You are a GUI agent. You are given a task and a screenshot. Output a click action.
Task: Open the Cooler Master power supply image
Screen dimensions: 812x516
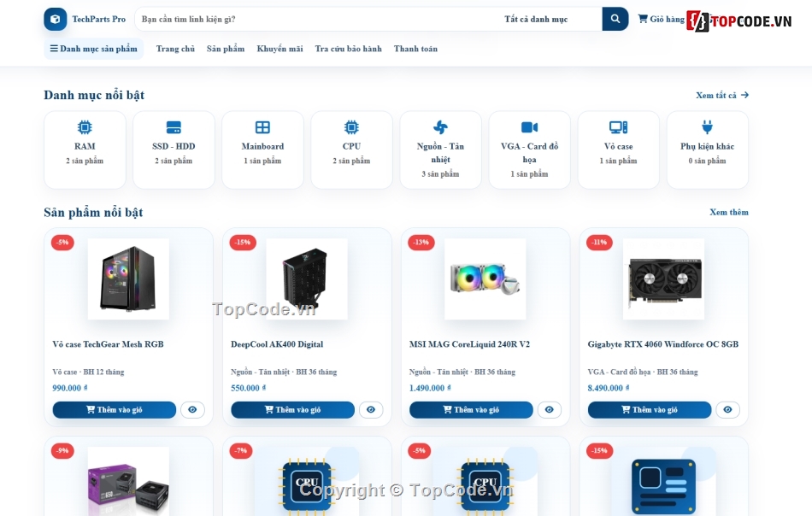coord(128,481)
